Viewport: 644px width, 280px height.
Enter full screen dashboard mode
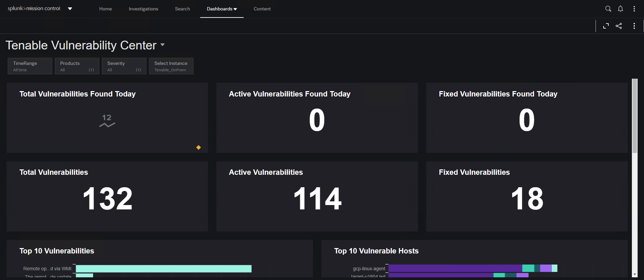(606, 26)
